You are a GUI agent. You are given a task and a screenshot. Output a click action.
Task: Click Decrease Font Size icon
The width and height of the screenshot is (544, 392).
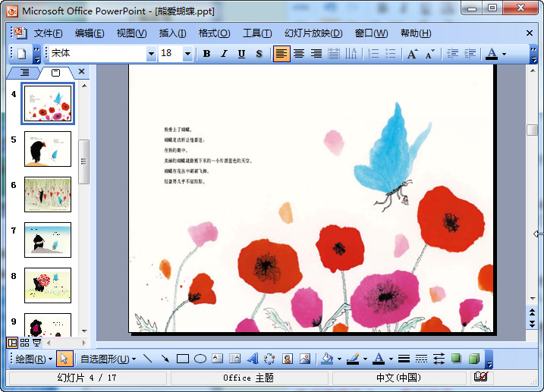[429, 54]
